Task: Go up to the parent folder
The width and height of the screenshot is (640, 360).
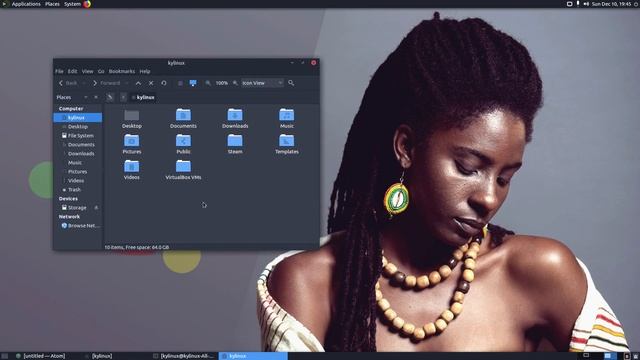Action: point(138,83)
